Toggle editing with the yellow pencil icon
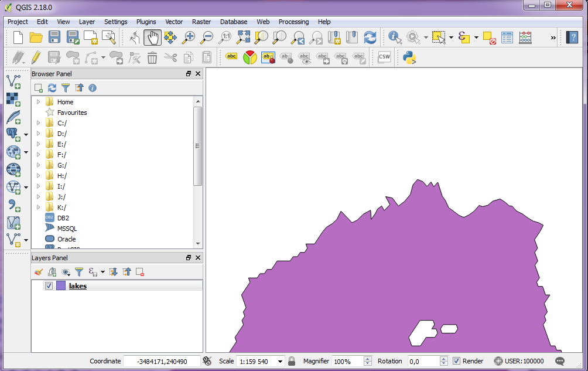This screenshot has width=588, height=371. 36,57
